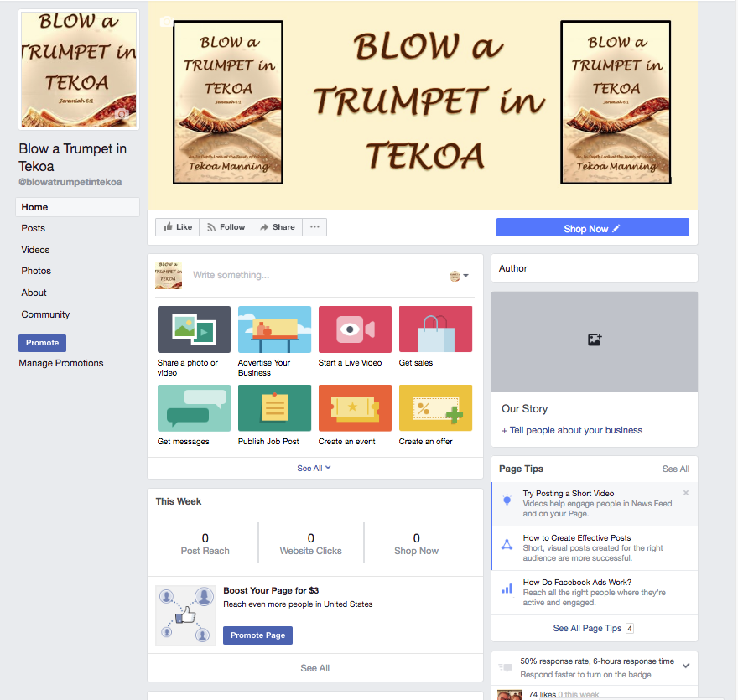Select the Get messages chat icon
Image resolution: width=738 pixels, height=700 pixels.
[194, 408]
